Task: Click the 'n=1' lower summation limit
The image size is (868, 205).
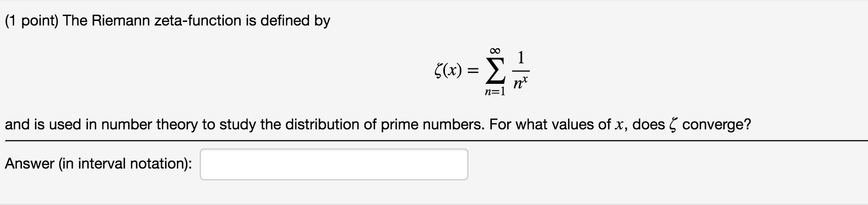Action: [495, 92]
